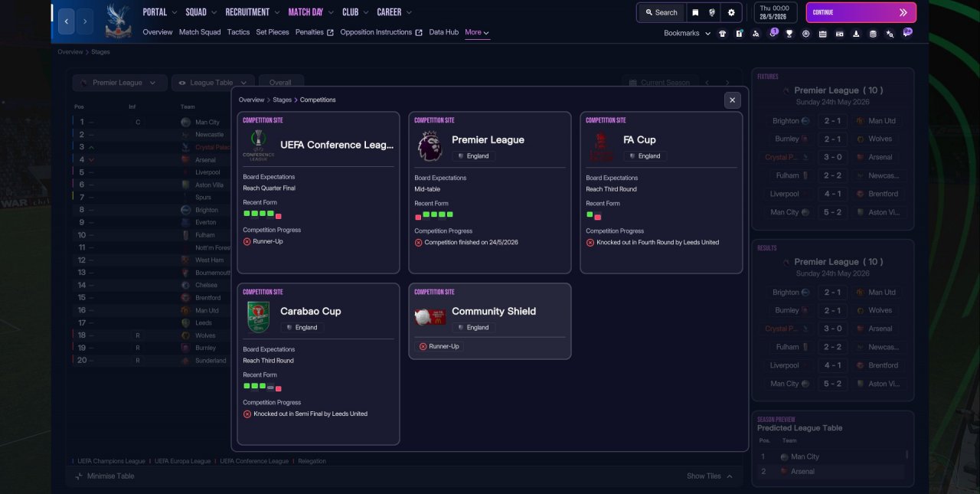Click England tag on FA Cup card
Viewport: 980px width, 494px height.
pyautogui.click(x=645, y=155)
